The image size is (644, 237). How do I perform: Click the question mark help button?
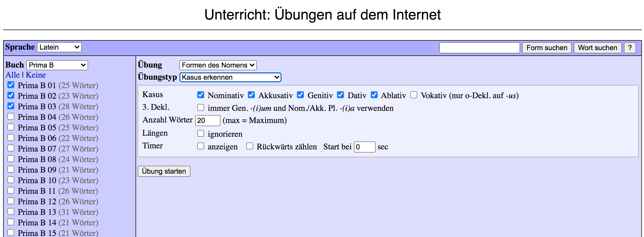pyautogui.click(x=630, y=48)
